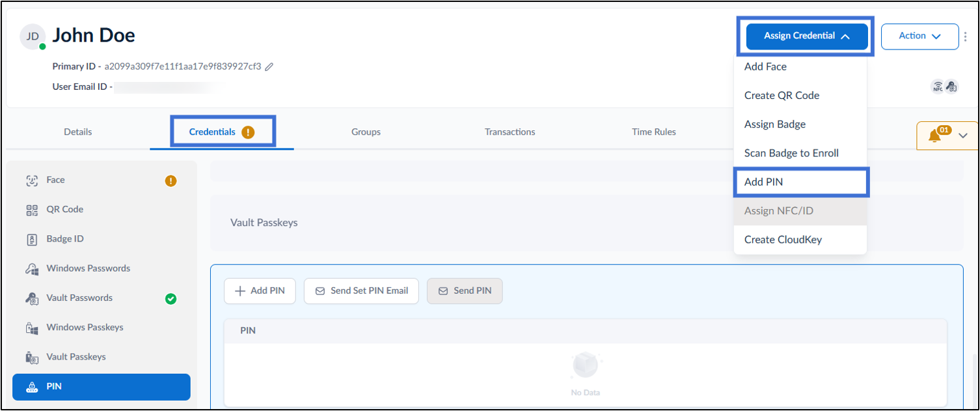This screenshot has width=980, height=411.
Task: Switch to the Time Rules tab
Action: pos(653,132)
